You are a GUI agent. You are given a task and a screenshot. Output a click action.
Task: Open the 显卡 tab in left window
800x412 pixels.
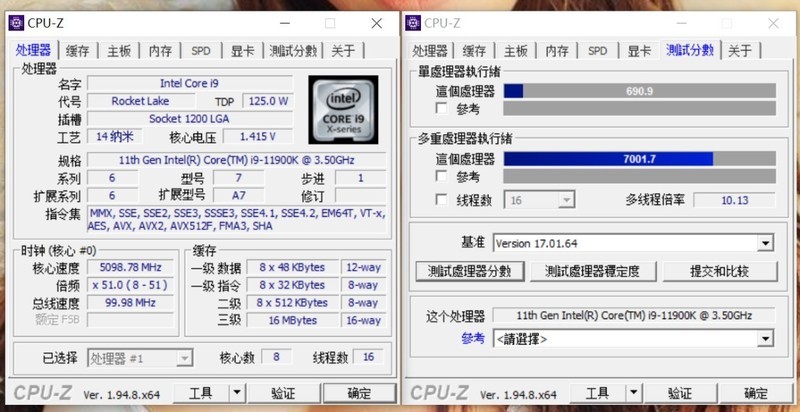[x=242, y=51]
